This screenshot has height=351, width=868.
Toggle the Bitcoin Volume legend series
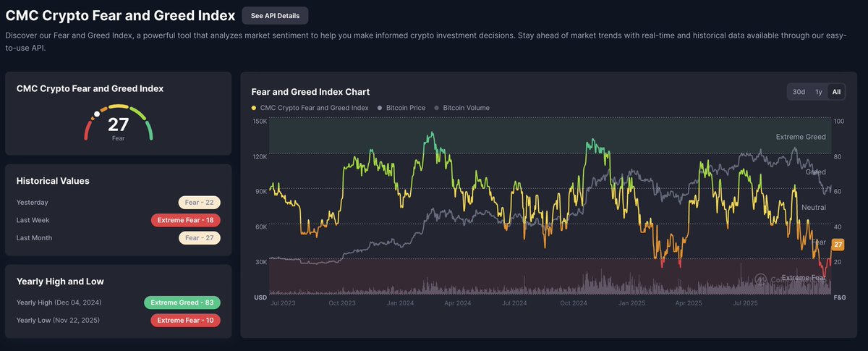coord(461,108)
